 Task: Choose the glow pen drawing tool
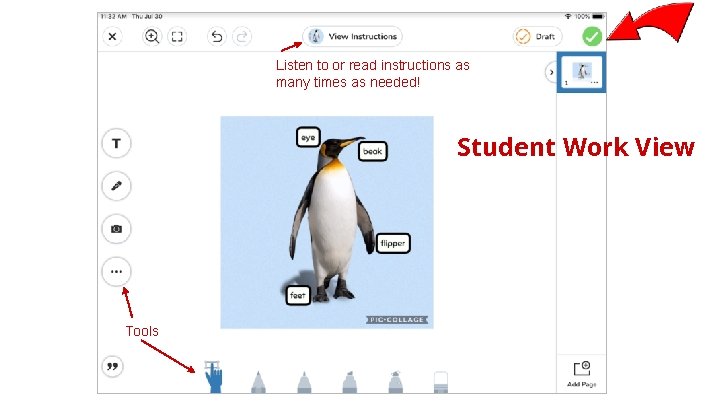click(395, 382)
